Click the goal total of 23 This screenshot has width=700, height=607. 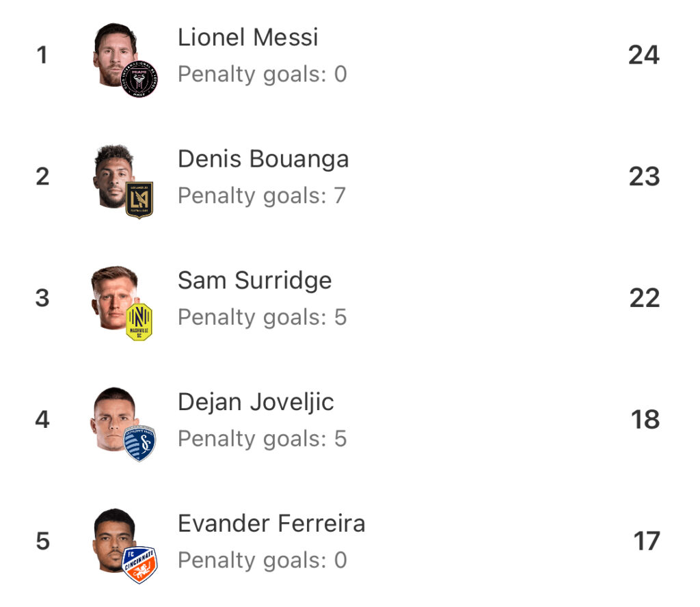[x=644, y=176]
